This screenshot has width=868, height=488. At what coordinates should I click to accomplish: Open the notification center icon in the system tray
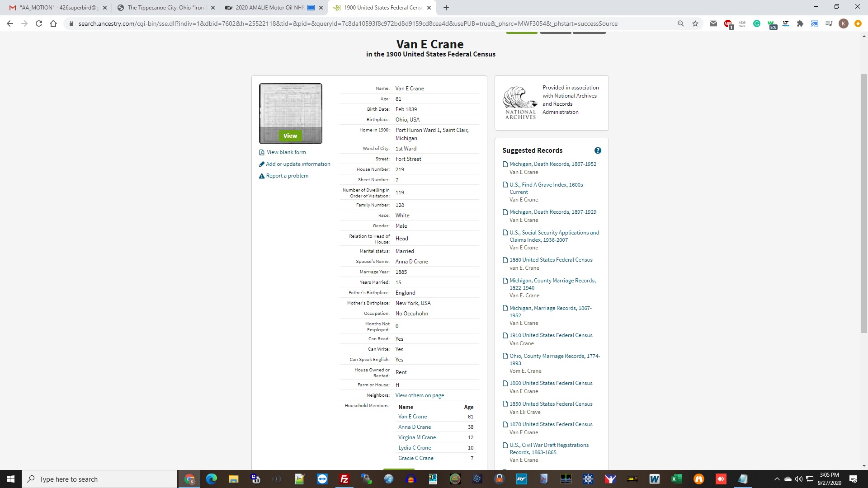853,479
